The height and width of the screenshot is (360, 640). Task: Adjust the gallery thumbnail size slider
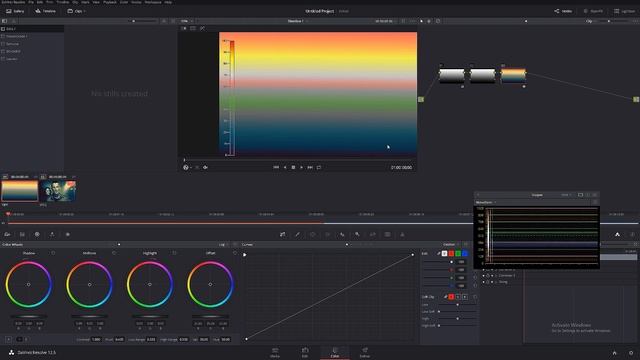[x=133, y=21]
